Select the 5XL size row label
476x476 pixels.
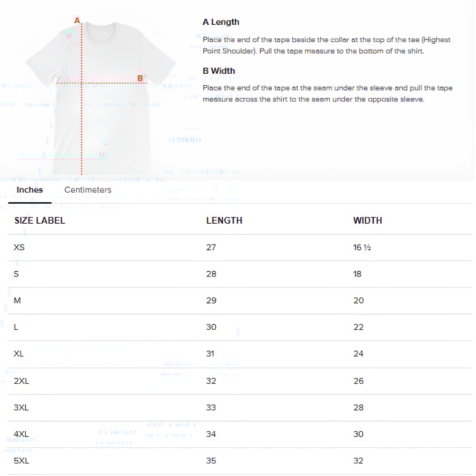(x=21, y=461)
